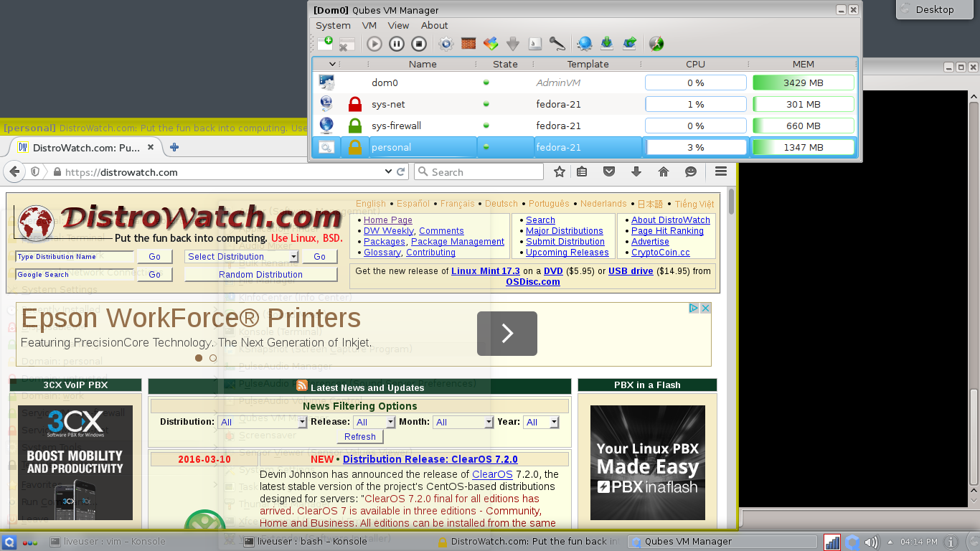
Task: Click the Remove VM toolbar icon
Action: click(347, 44)
